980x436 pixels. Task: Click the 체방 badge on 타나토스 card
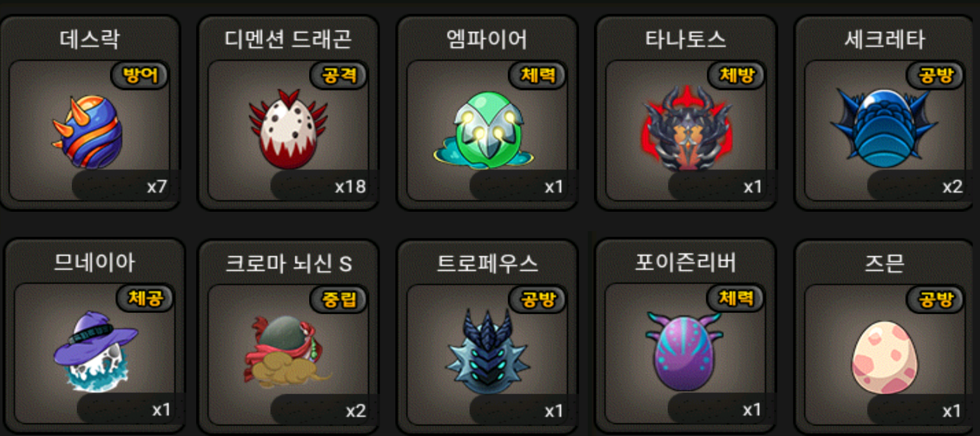coord(737,76)
